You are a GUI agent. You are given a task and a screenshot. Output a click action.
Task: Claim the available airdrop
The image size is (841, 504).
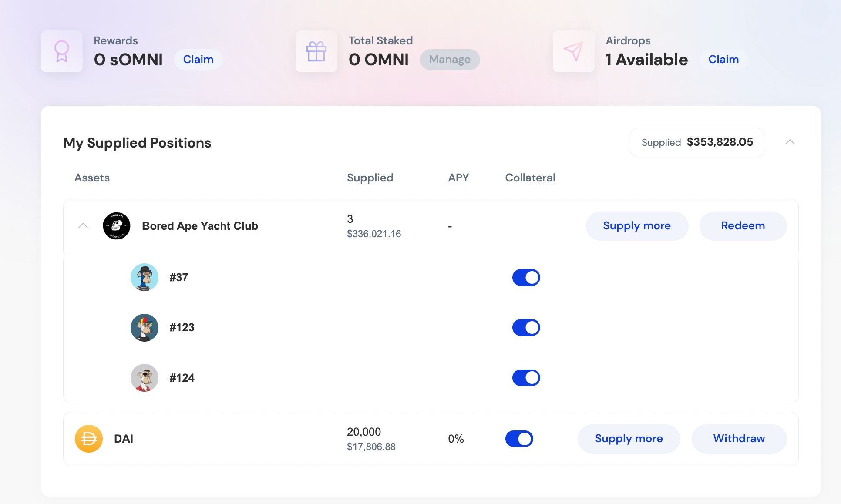pos(723,60)
